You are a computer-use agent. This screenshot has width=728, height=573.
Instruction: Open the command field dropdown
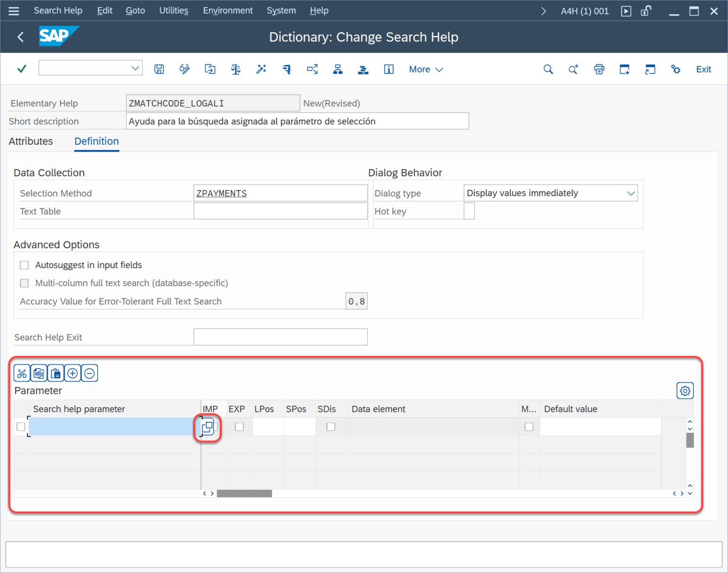point(135,68)
